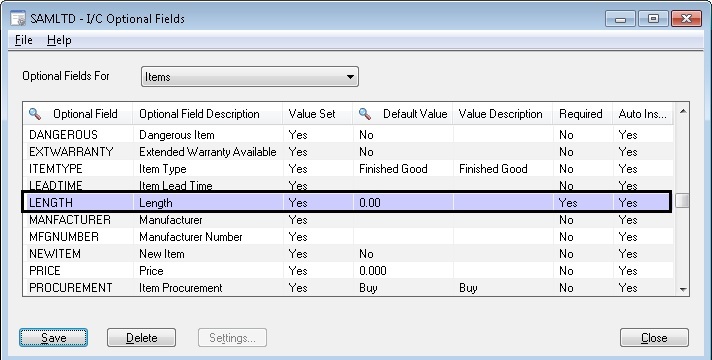Open the Optional Fields For dropdown
The image size is (712, 360).
[x=250, y=77]
